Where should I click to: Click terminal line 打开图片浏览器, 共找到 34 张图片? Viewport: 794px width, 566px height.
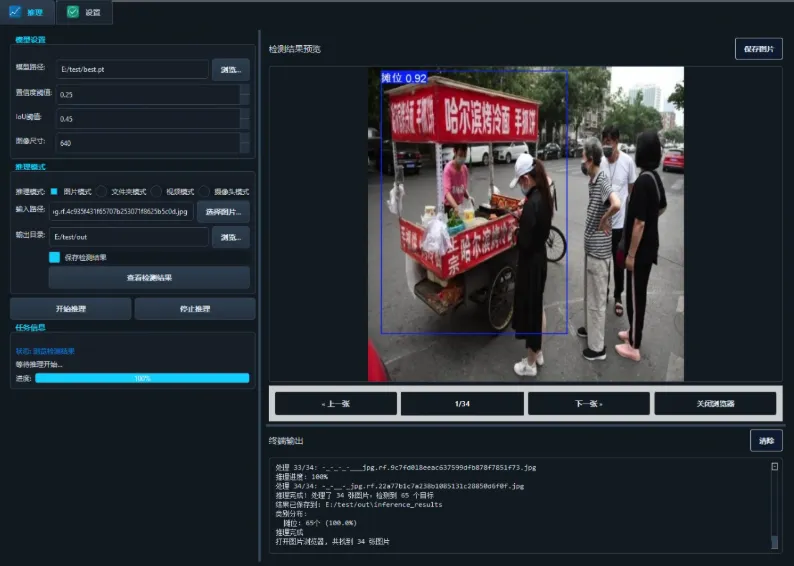(333, 542)
